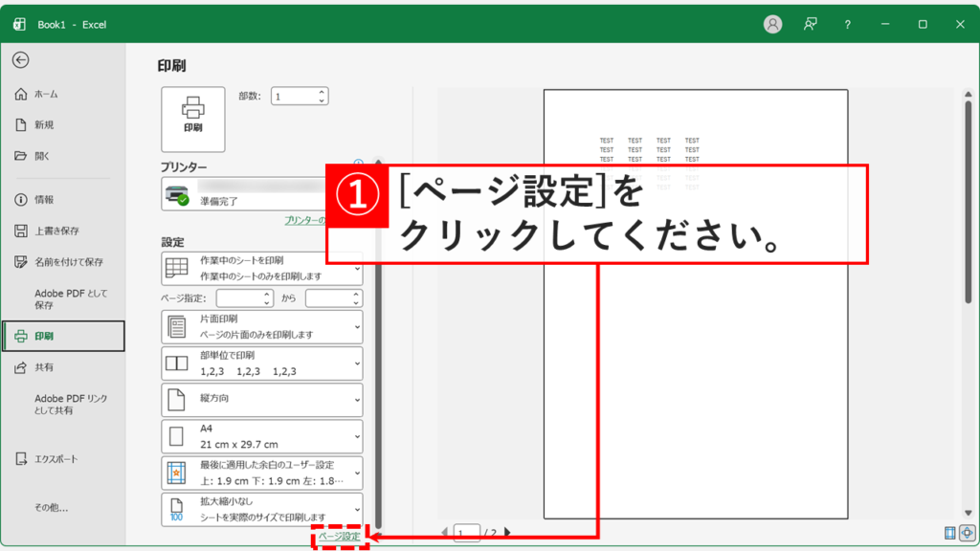
Task: Open the account profile icon
Action: [x=772, y=24]
